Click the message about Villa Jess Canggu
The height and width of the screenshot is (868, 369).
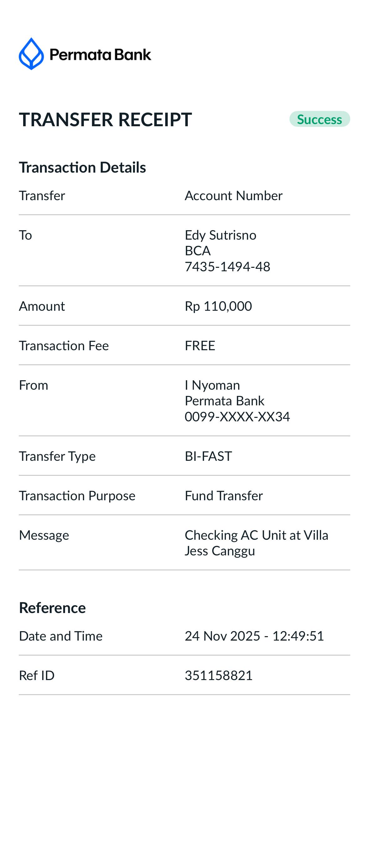click(x=256, y=543)
